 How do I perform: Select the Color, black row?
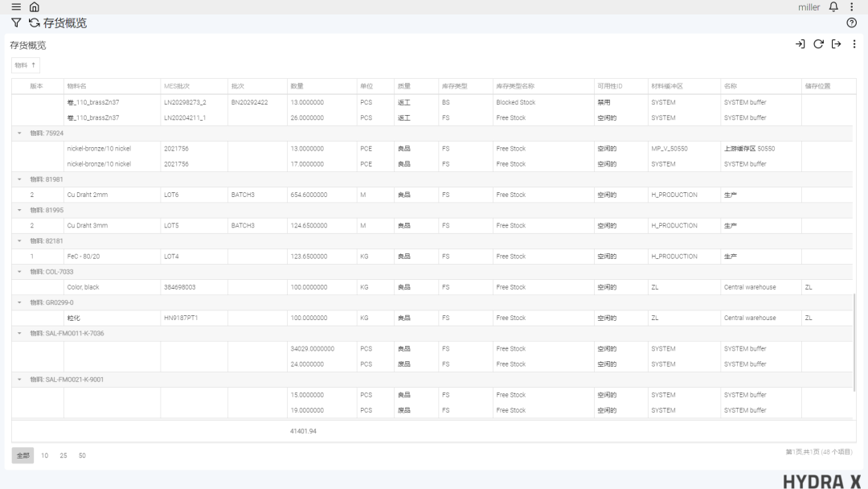point(432,287)
